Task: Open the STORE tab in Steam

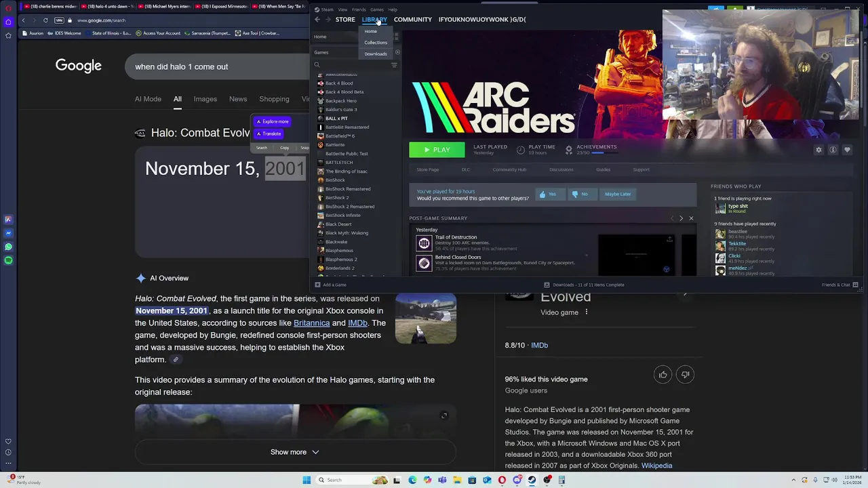Action: pos(345,20)
